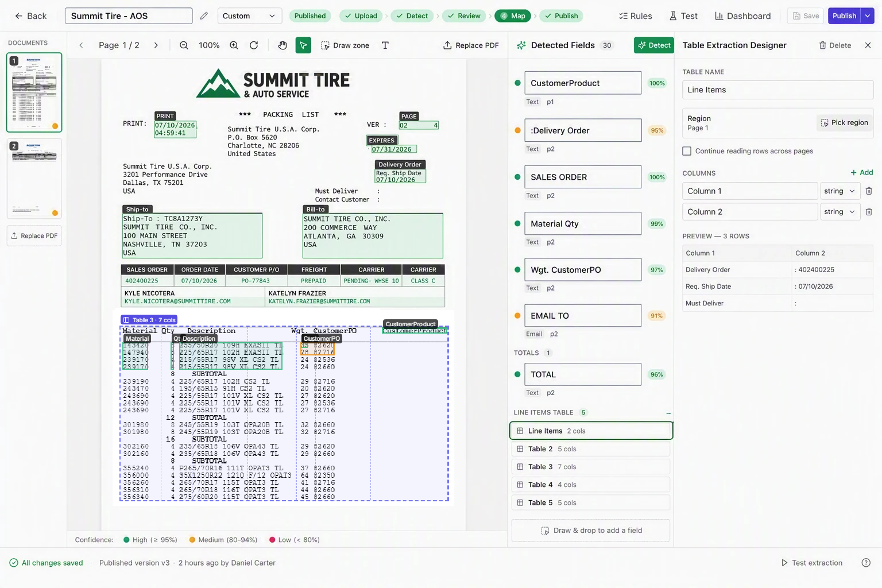This screenshot has width=882, height=588.
Task: Select the Wgt. CustomerPO detected field
Action: point(583,269)
